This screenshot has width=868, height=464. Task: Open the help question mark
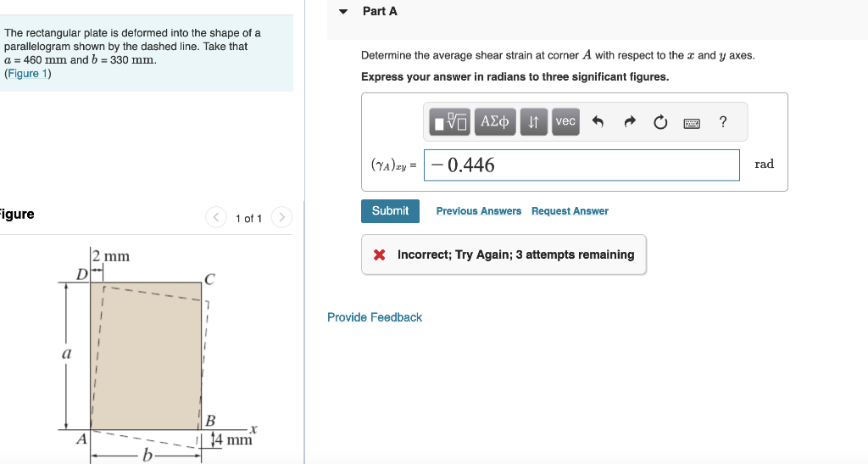(722, 122)
